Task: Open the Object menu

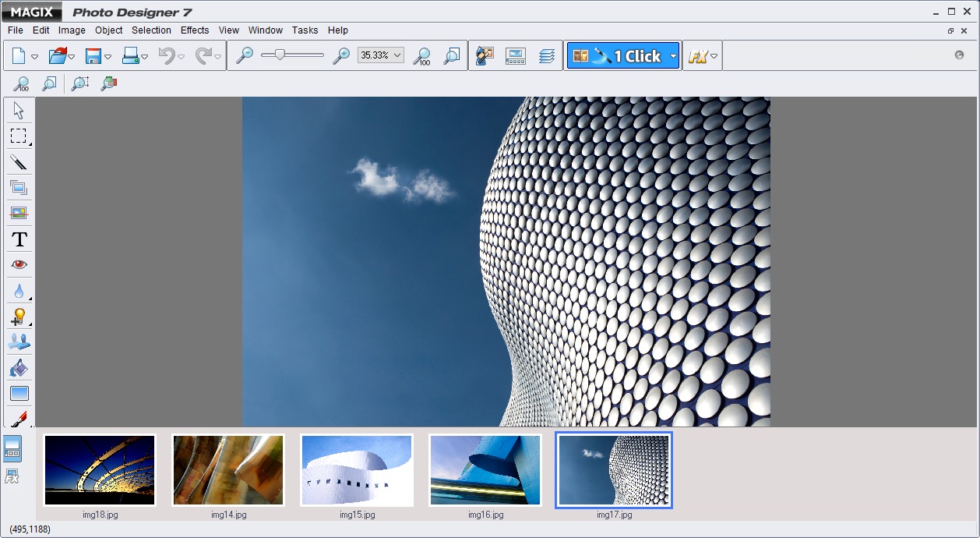Action: pyautogui.click(x=109, y=30)
